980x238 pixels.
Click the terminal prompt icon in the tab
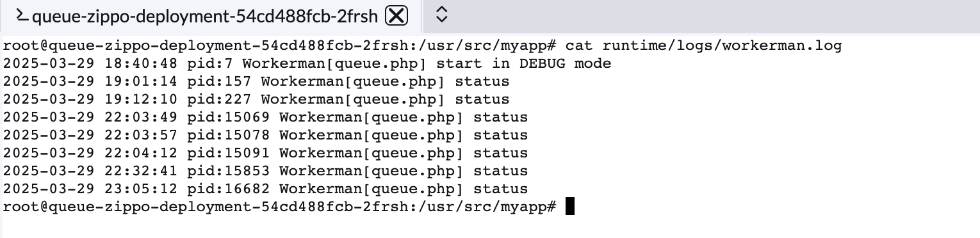(x=22, y=16)
